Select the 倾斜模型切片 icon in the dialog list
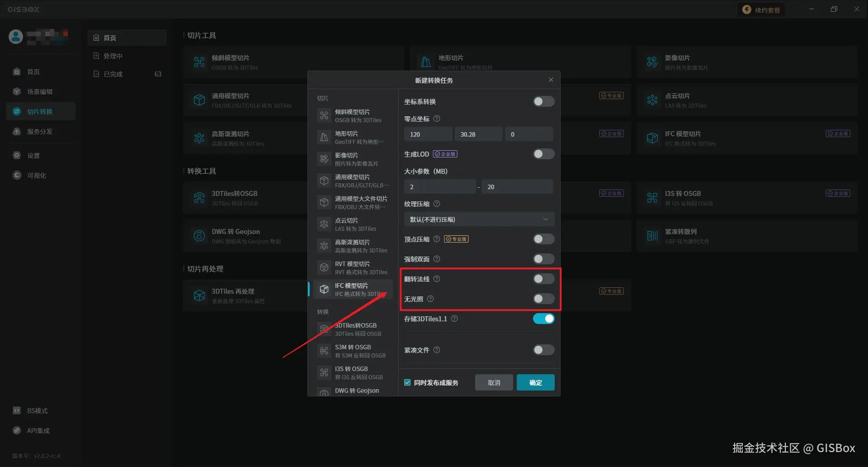Image resolution: width=868 pixels, height=467 pixels. [324, 115]
